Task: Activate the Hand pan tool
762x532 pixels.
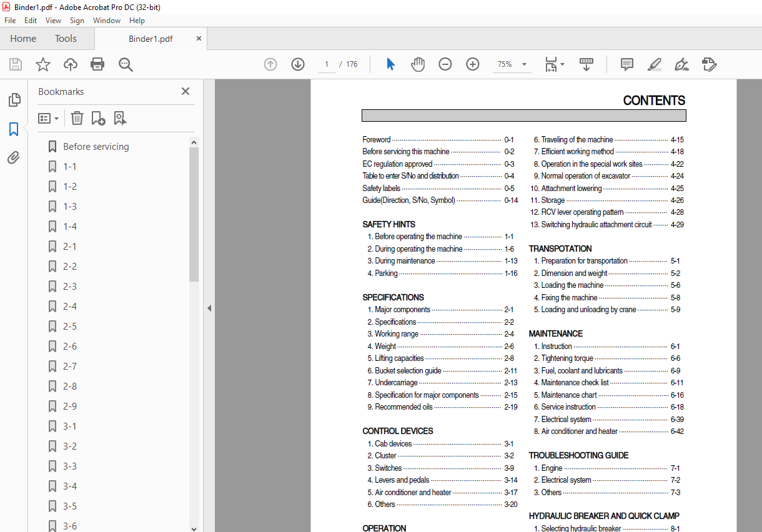Action: pyautogui.click(x=418, y=64)
